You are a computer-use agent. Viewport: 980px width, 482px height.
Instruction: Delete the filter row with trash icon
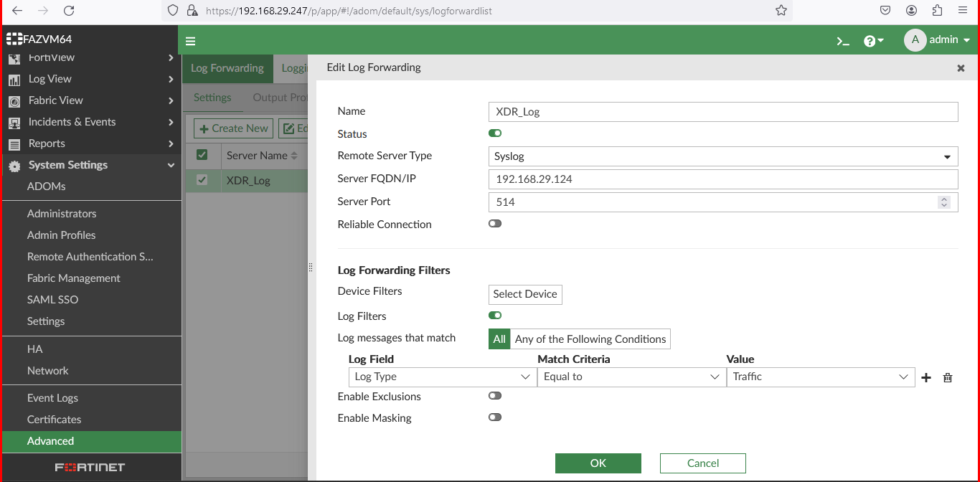coord(948,377)
